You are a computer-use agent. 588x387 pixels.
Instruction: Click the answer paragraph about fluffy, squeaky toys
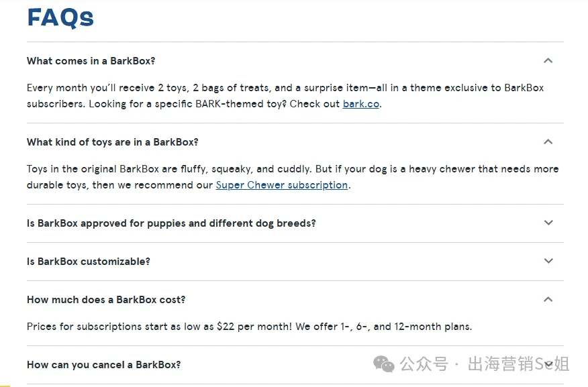292,177
